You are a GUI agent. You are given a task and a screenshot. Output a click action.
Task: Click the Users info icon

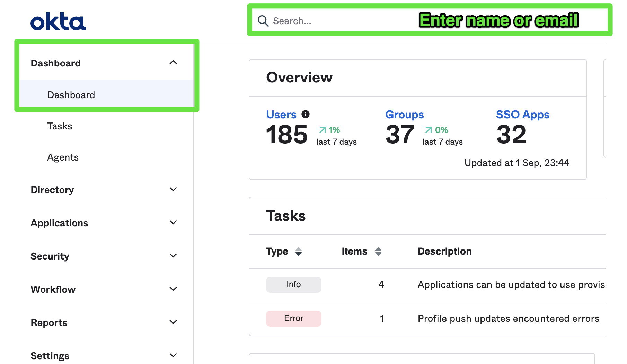coord(306,114)
